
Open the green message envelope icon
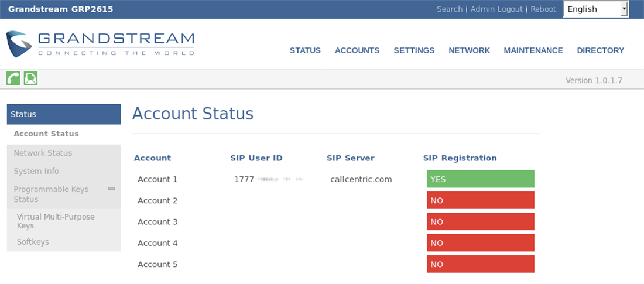pyautogui.click(x=31, y=78)
